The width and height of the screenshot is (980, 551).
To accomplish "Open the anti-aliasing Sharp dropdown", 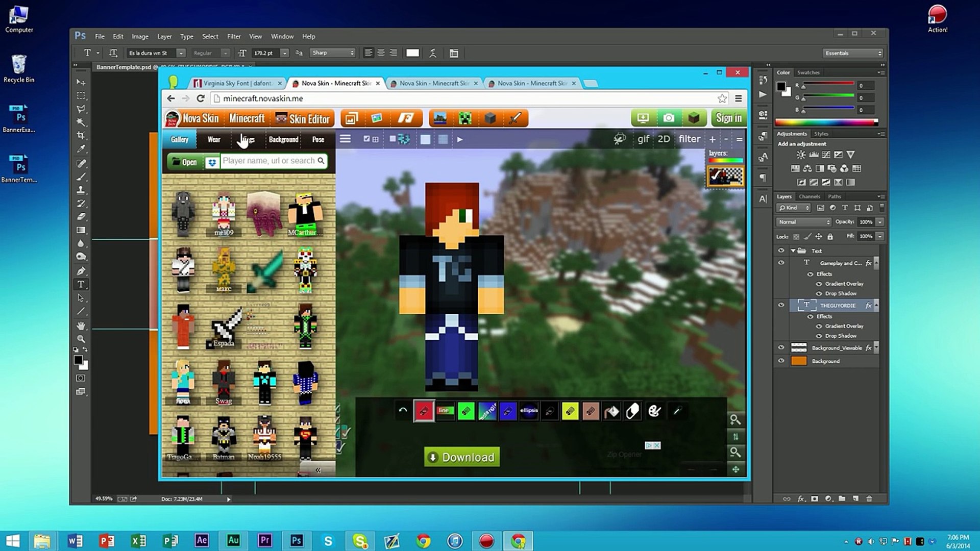I will [x=333, y=53].
